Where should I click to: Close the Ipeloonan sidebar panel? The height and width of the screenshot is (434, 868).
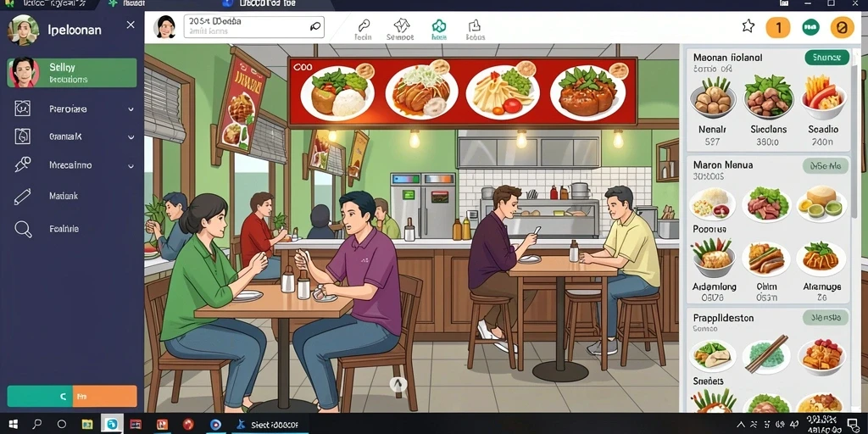(x=131, y=25)
